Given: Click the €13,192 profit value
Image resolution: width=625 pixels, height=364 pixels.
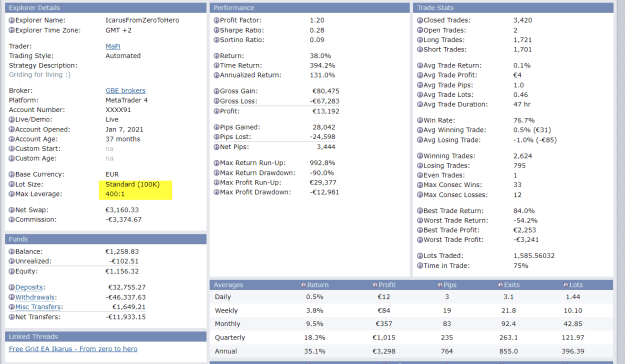Looking at the screenshot, I should tap(326, 111).
